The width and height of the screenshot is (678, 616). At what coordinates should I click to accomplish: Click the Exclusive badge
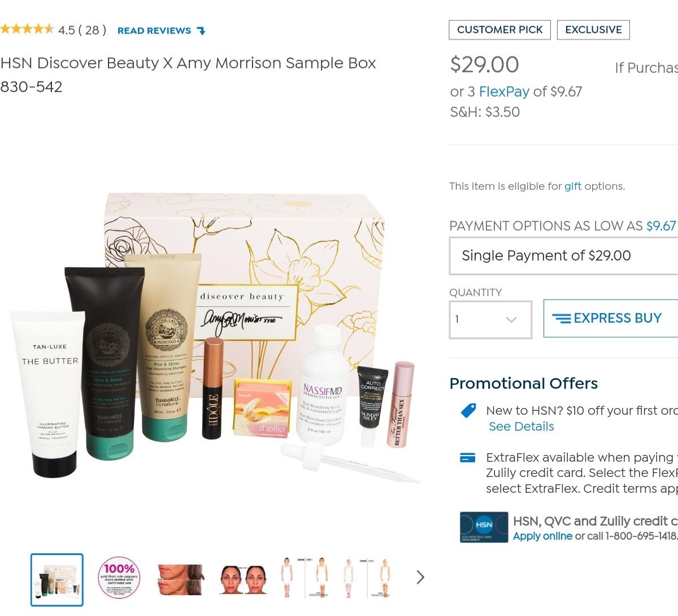[x=593, y=30]
